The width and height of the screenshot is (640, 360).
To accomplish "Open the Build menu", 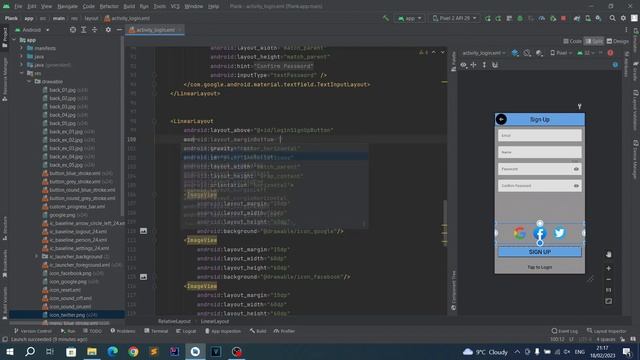I will [x=129, y=7].
